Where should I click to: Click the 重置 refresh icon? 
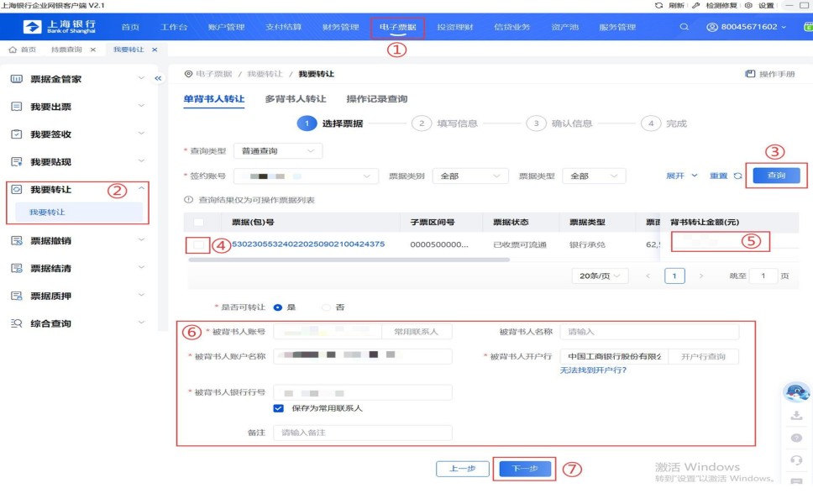click(x=737, y=176)
